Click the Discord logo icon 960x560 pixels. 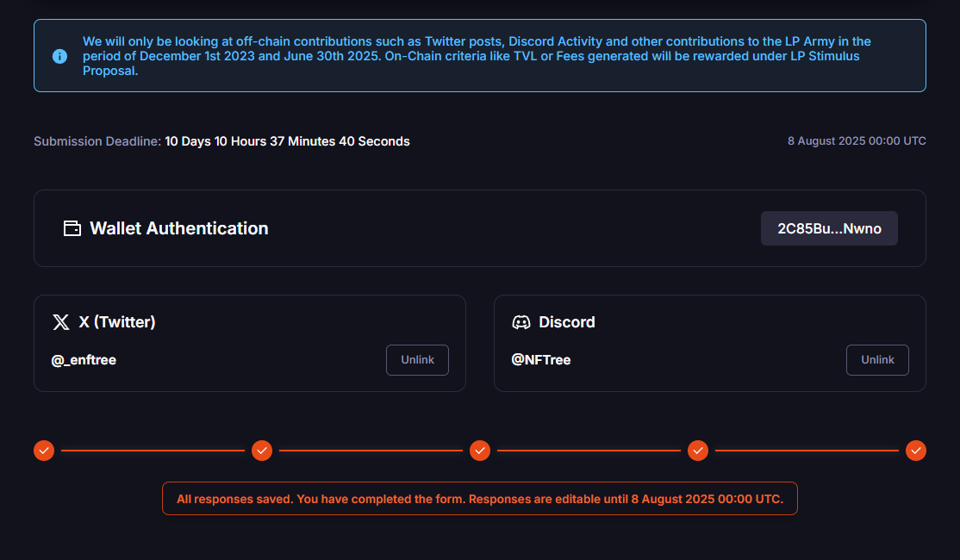[x=521, y=322]
